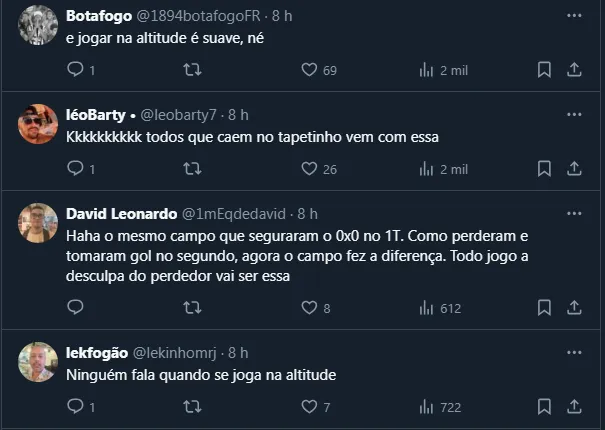
Task: Open Botafogo's profile name link
Action: click(99, 17)
